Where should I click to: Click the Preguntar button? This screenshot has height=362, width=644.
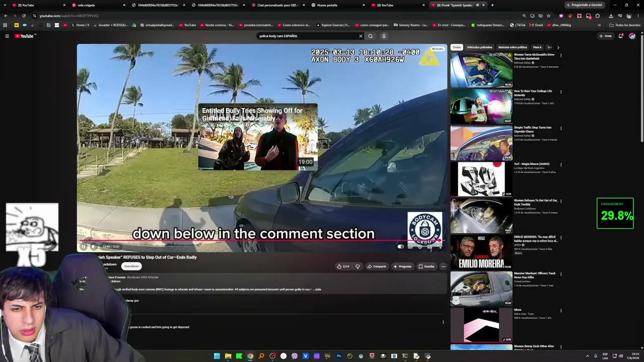(x=403, y=266)
